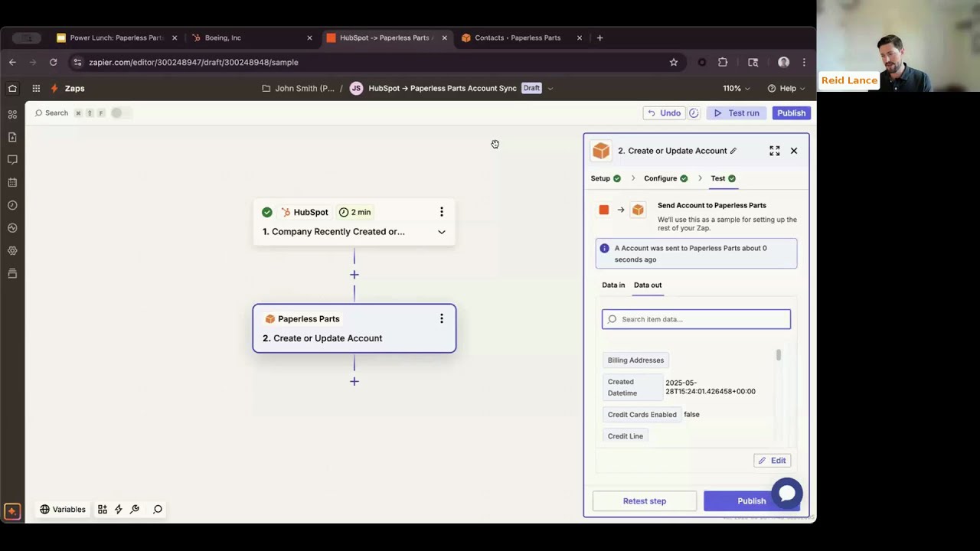Select the HubSpot trigger step card
The height and width of the screenshot is (551, 980).
click(x=354, y=222)
